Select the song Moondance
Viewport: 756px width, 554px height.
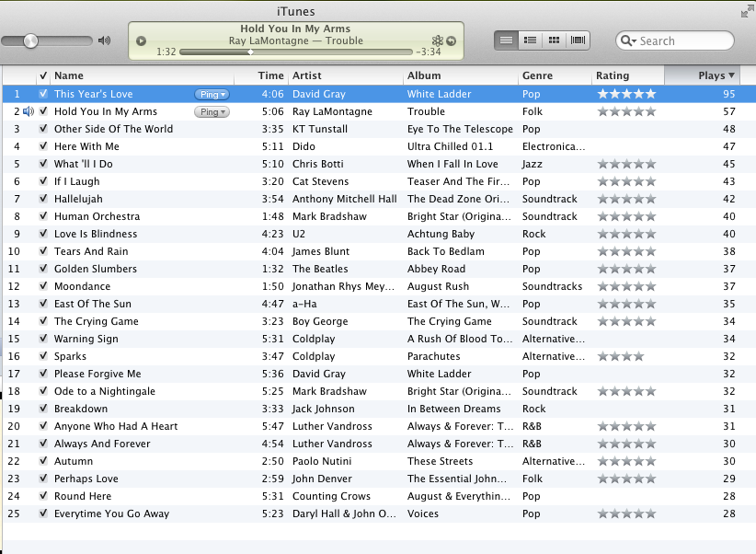click(82, 286)
